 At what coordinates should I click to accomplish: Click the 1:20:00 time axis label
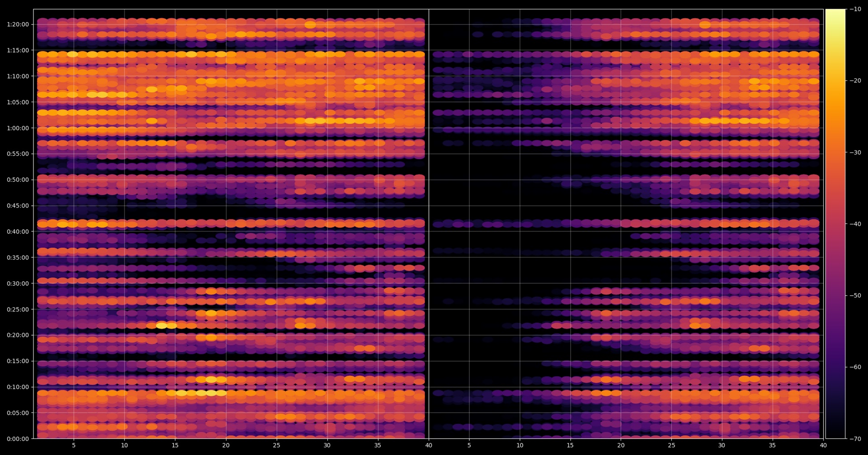(18, 24)
